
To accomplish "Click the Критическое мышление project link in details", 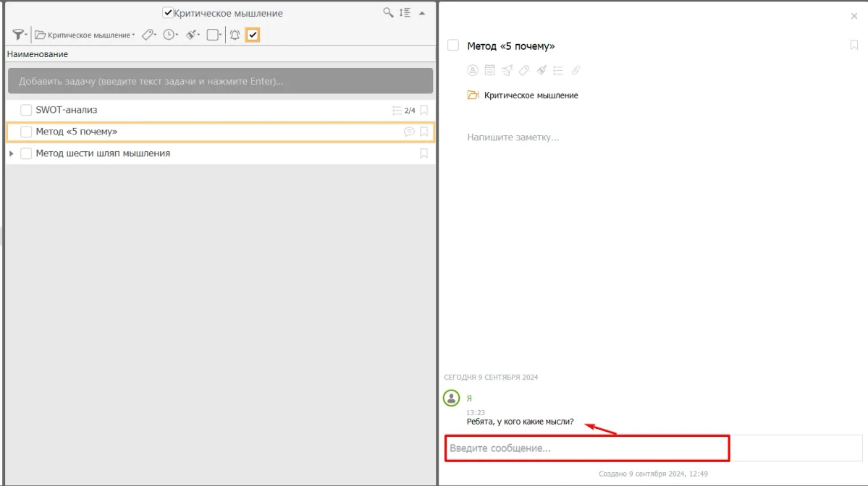I will click(531, 95).
